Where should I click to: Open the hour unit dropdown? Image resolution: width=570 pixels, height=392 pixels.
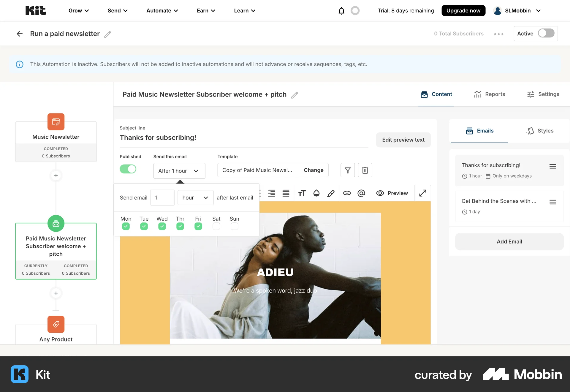tap(195, 198)
